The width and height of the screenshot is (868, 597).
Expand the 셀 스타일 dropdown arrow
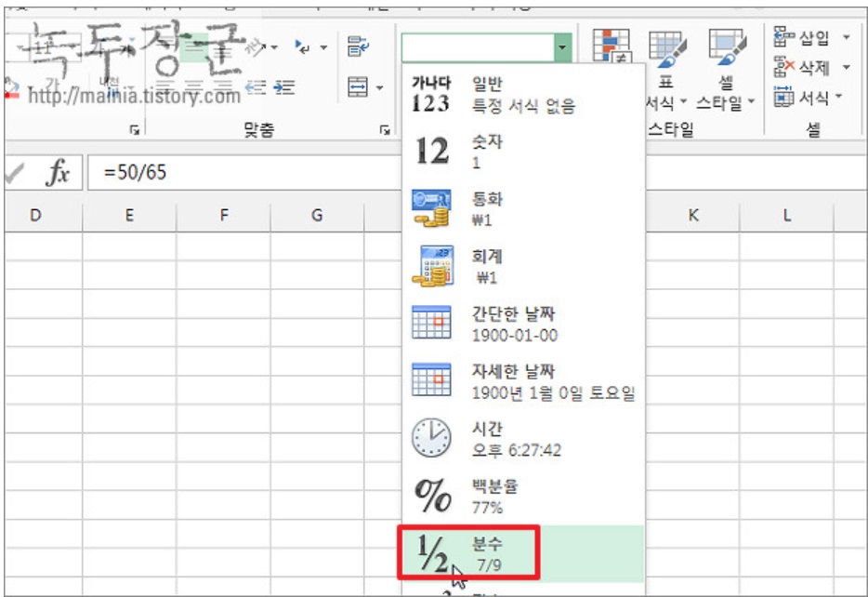pos(751,102)
